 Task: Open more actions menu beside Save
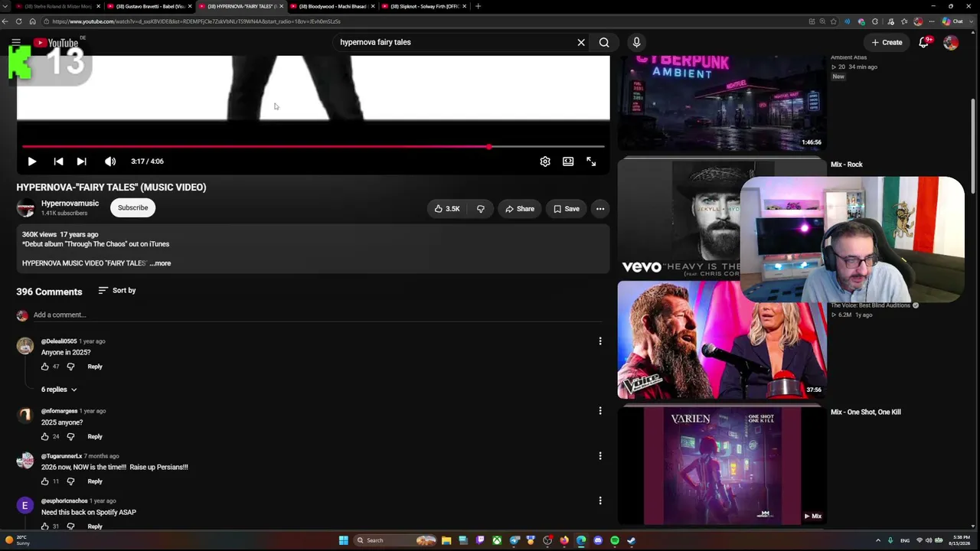pos(600,209)
